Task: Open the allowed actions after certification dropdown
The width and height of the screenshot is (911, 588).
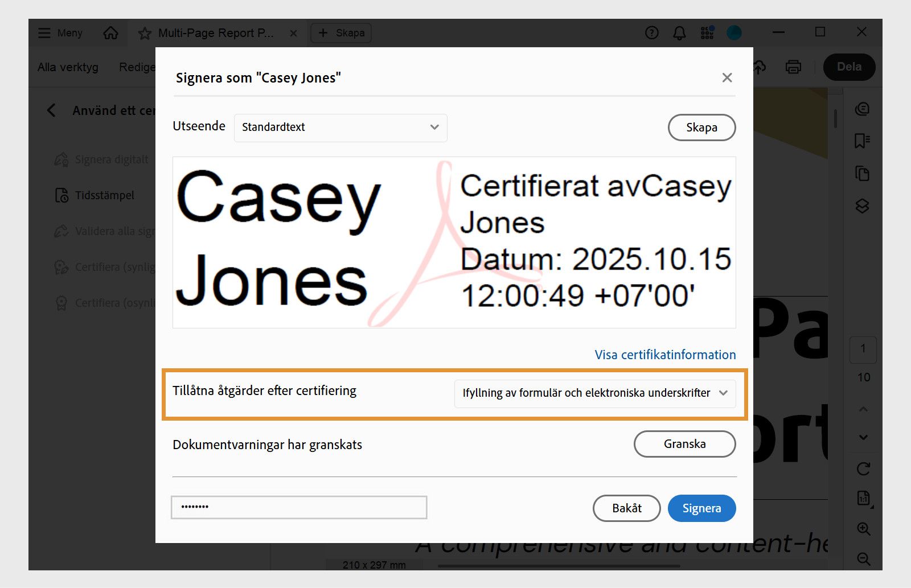Action: pos(596,393)
